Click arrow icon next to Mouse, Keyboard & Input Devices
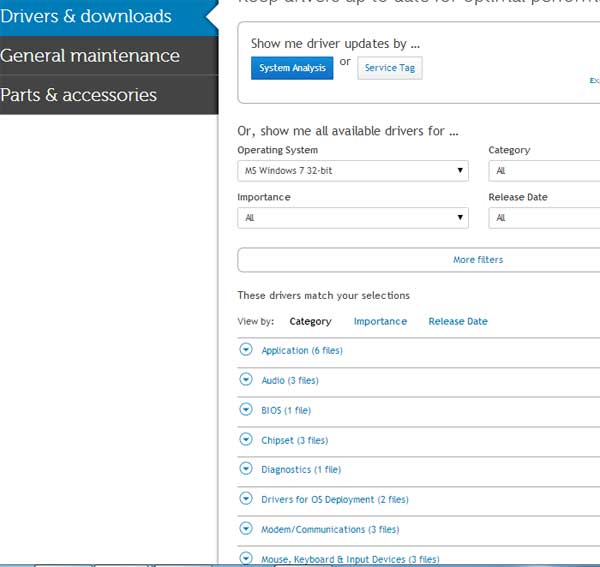 coord(246,558)
